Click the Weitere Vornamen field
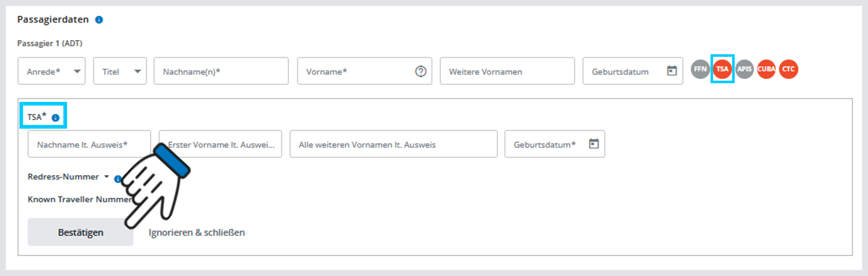 [507, 71]
